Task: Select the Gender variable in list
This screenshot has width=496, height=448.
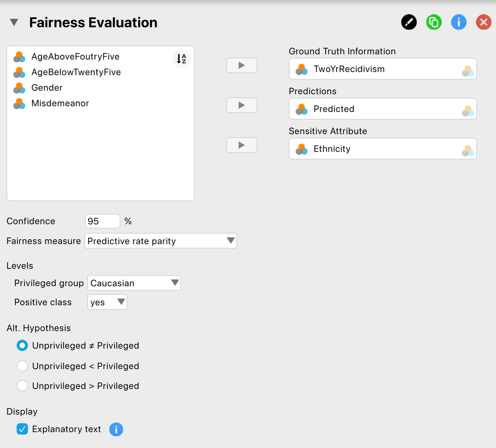Action: [47, 88]
